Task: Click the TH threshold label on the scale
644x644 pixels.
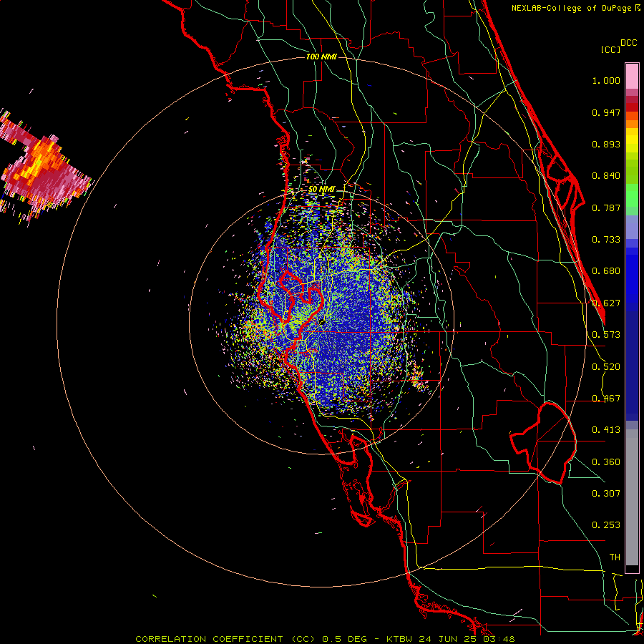Action: tap(615, 557)
